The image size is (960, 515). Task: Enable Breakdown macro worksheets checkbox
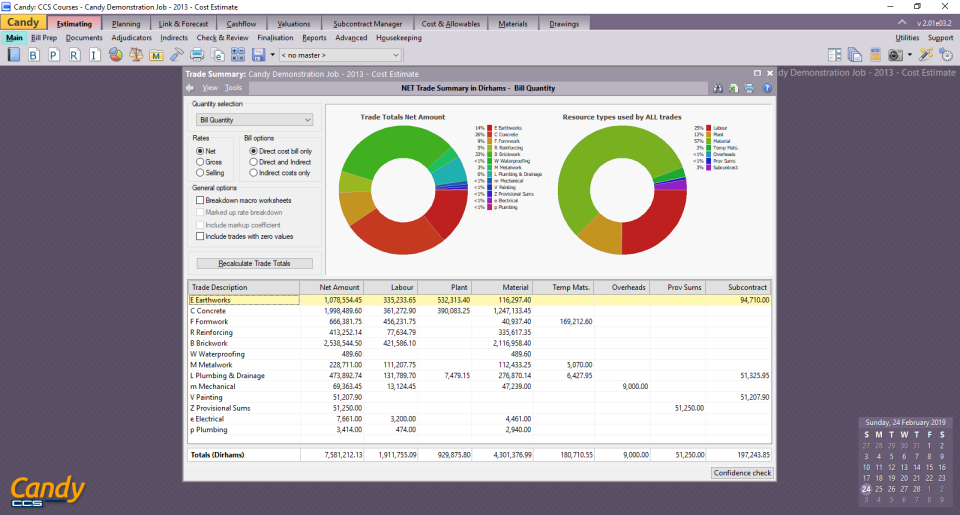pos(200,200)
